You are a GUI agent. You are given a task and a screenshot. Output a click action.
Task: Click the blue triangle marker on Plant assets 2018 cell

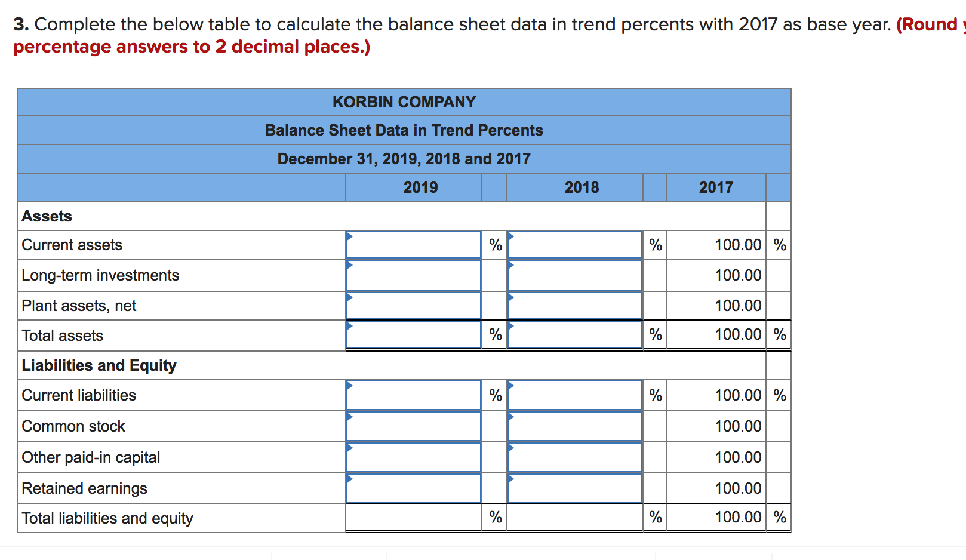pos(511,296)
